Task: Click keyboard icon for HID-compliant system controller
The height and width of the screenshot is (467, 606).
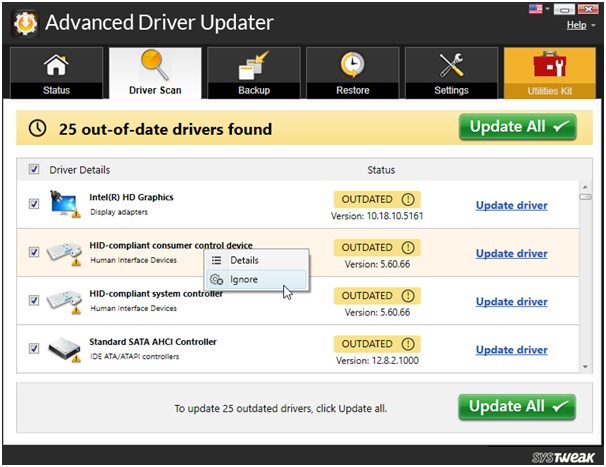Action: point(64,302)
